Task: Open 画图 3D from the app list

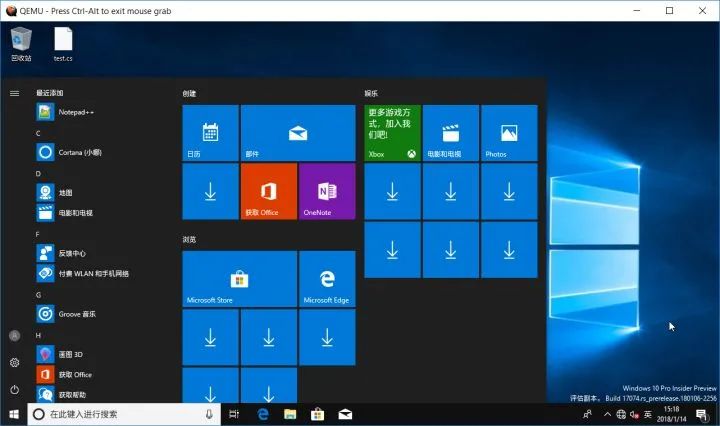Action: [x=103, y=354]
